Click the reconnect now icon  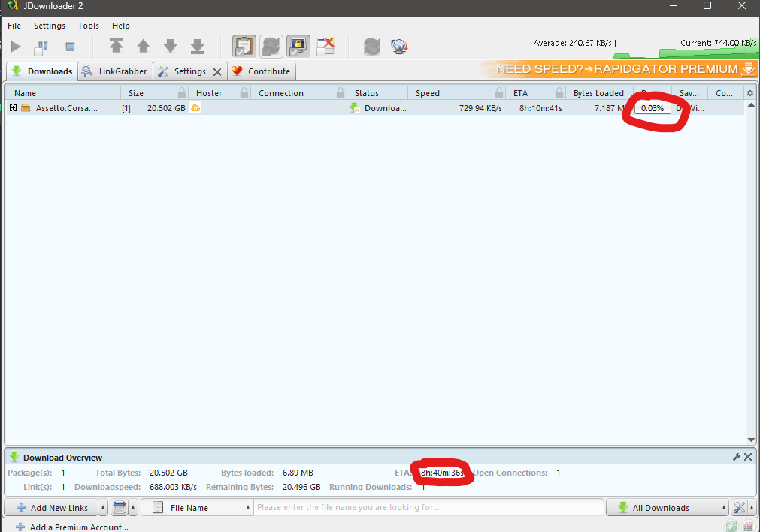pos(372,47)
